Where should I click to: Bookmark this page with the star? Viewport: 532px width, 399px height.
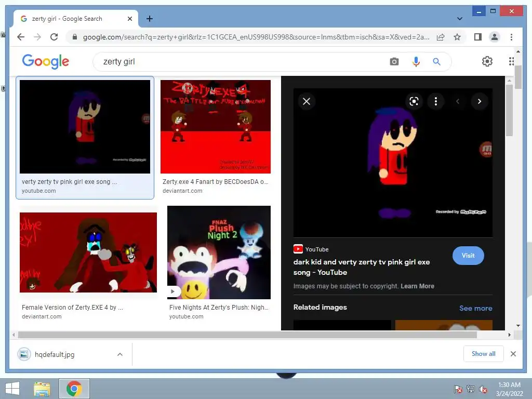tap(457, 37)
